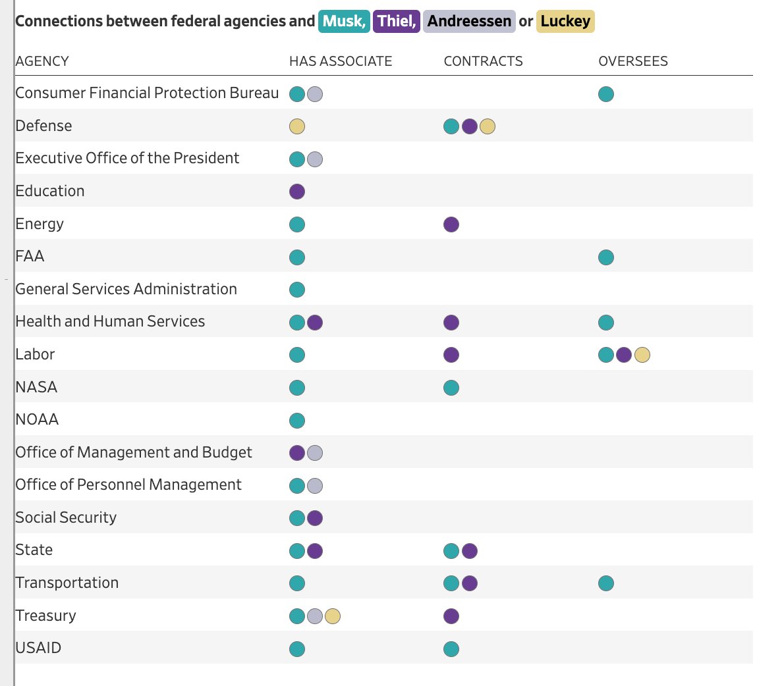Click the Luckey legend tag in title
The width and height of the screenshot is (784, 686).
coord(565,22)
